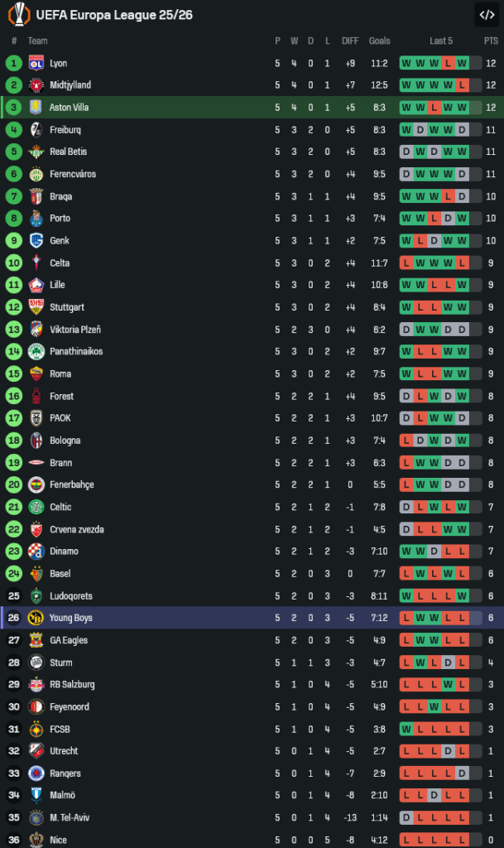This screenshot has height=848, width=504.
Task: Sort table by PTS column header
Action: [491, 41]
